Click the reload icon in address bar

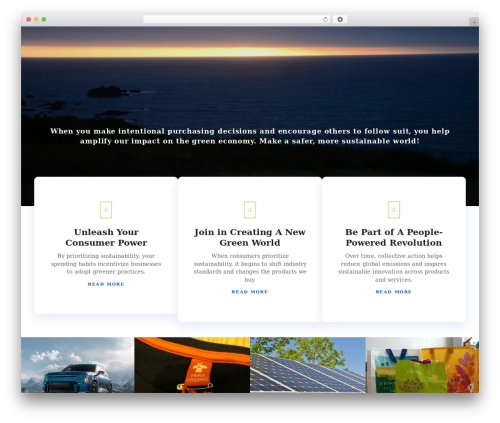(x=325, y=19)
